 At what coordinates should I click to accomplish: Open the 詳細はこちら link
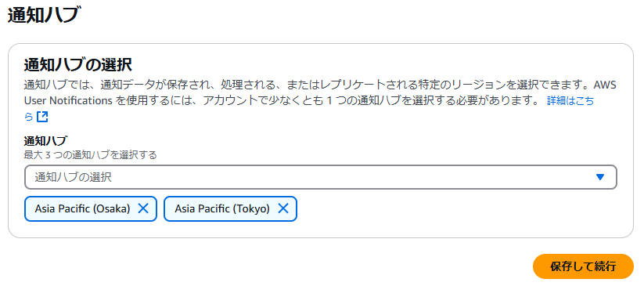(570, 101)
